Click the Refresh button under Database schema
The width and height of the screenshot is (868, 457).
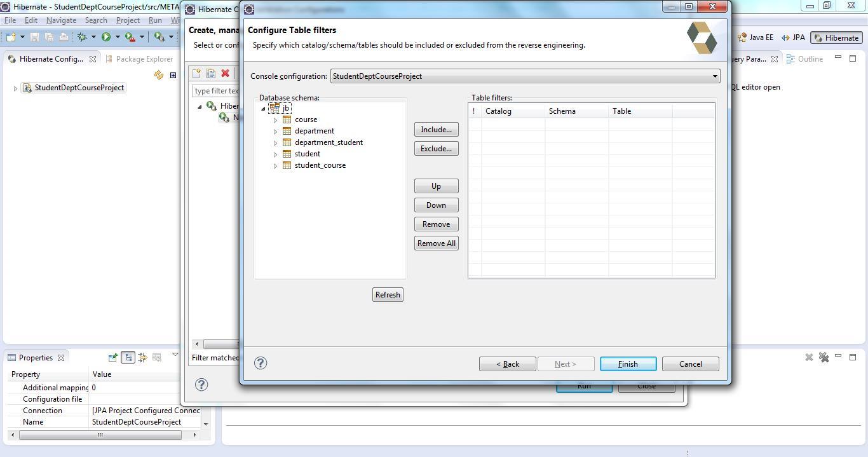pos(388,295)
